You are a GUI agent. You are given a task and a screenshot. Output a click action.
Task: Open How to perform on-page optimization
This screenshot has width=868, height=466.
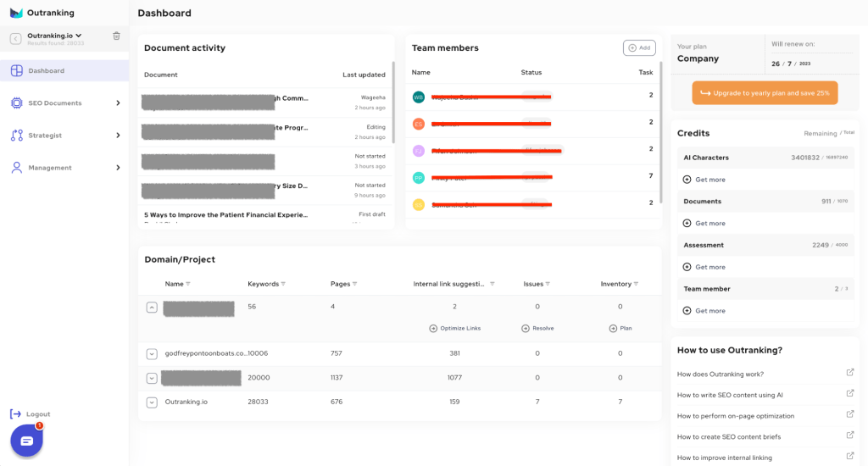[736, 416]
